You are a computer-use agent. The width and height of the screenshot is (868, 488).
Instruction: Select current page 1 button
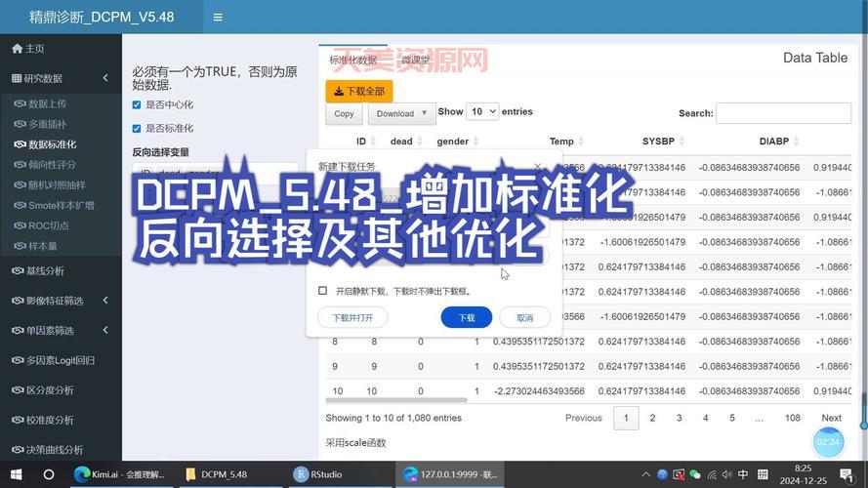[x=626, y=418]
